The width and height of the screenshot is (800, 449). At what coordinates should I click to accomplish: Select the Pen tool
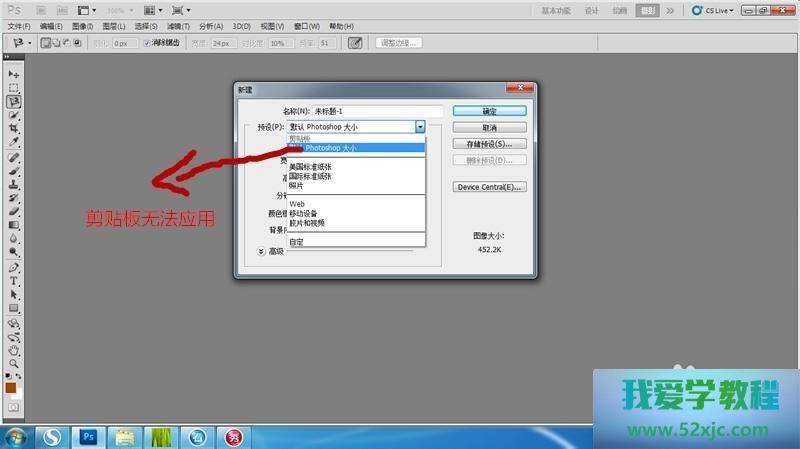click(14, 268)
